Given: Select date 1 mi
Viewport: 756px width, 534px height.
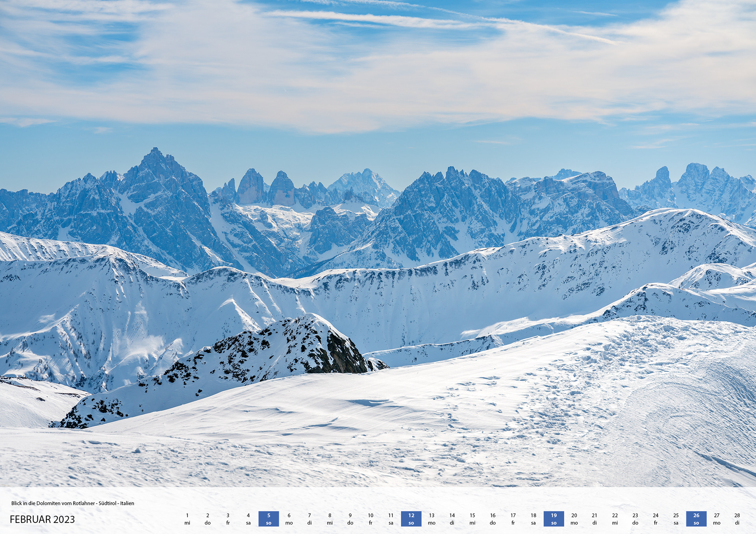Looking at the screenshot, I should pos(187,519).
